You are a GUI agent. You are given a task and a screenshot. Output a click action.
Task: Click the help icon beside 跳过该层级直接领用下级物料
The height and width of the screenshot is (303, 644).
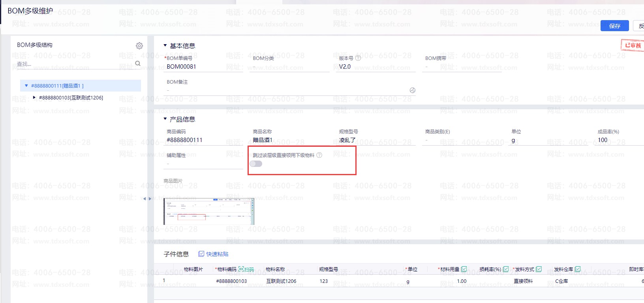click(x=319, y=155)
